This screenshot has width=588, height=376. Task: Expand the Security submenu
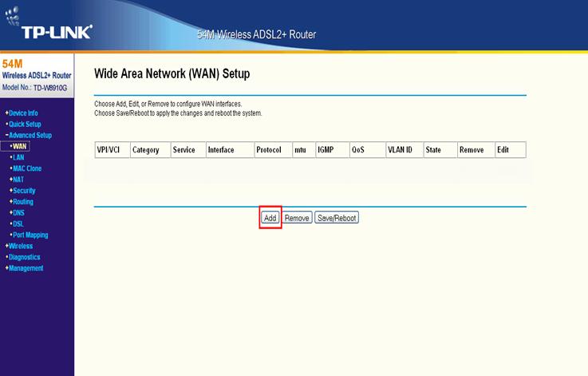click(24, 191)
